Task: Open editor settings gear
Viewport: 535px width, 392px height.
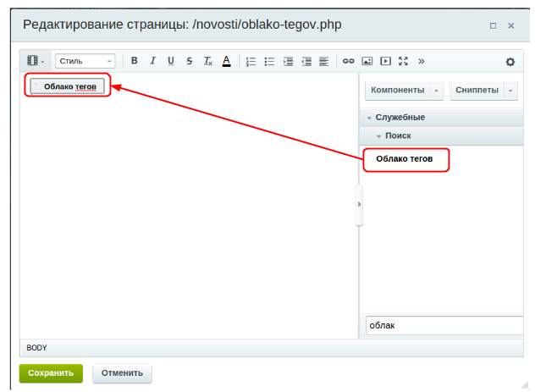Action: [510, 61]
